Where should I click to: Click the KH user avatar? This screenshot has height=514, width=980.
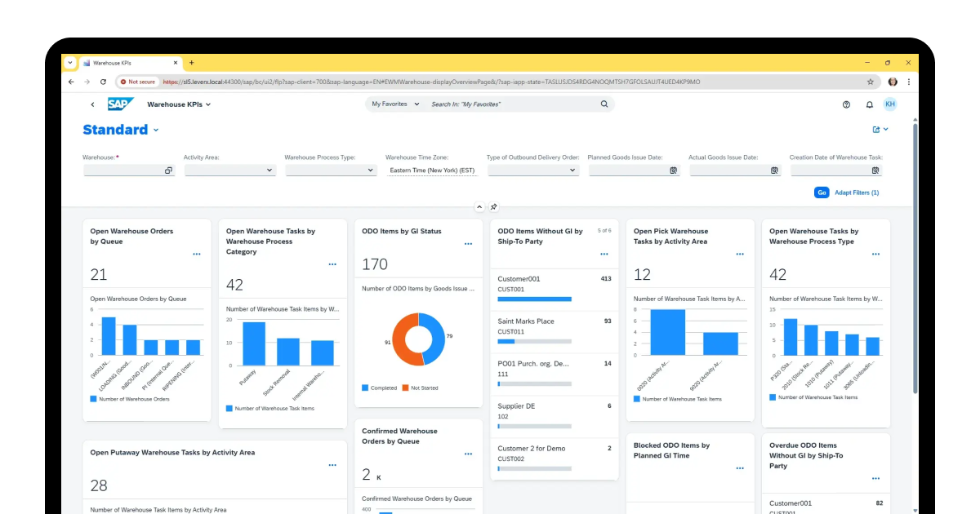coord(890,104)
